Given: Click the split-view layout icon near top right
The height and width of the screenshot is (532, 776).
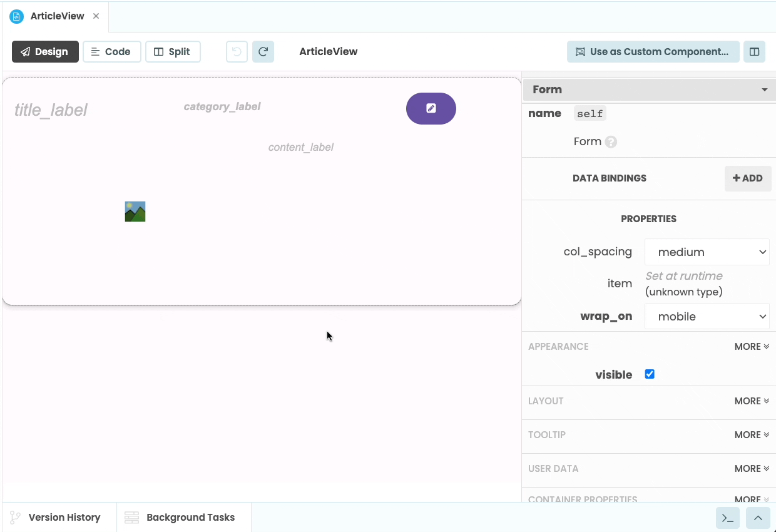Looking at the screenshot, I should click(x=754, y=51).
